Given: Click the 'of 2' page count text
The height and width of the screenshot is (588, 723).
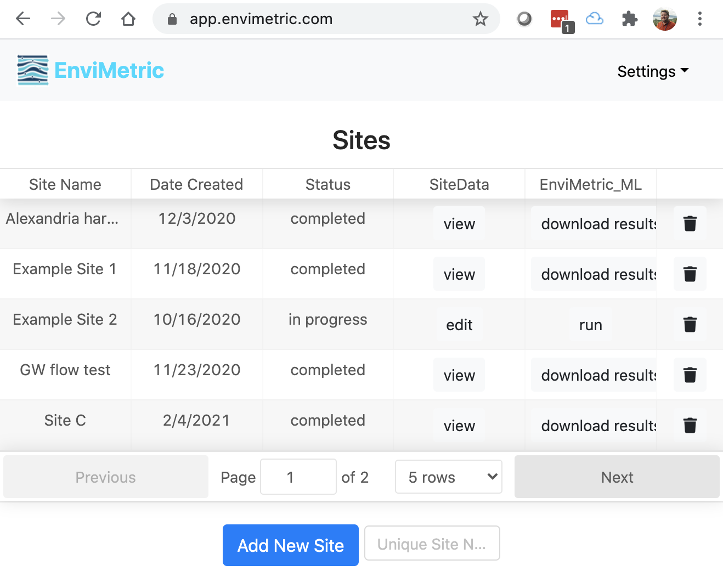Looking at the screenshot, I should (x=355, y=477).
